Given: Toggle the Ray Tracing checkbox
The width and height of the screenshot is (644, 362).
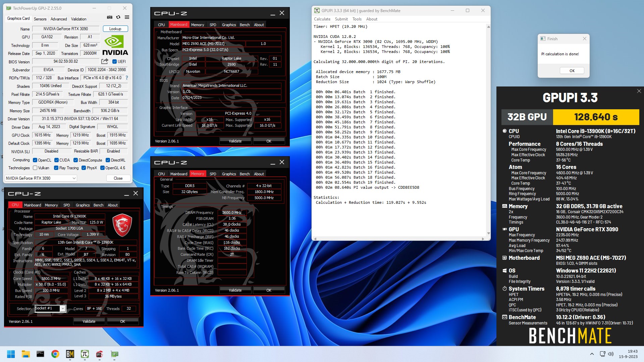Looking at the screenshot, I should point(56,168).
